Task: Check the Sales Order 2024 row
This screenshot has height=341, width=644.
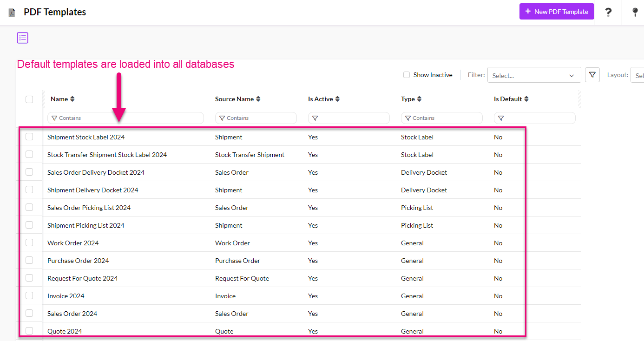Action: tap(29, 313)
